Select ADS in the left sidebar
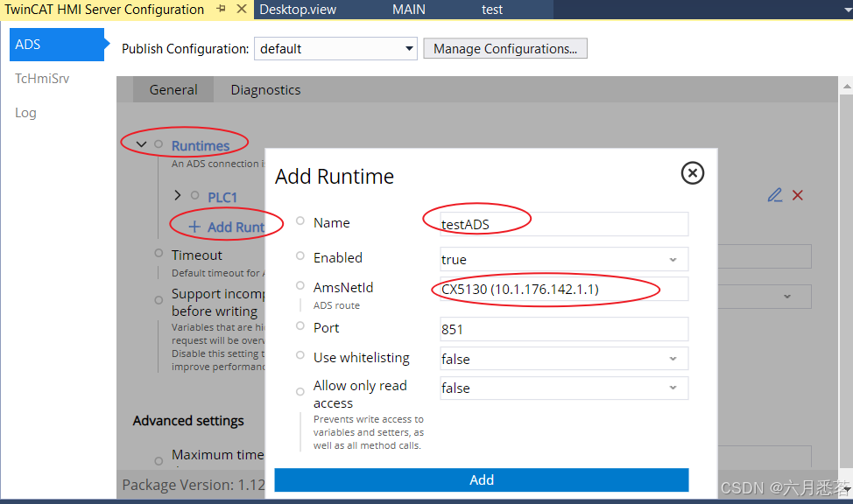Image resolution: width=853 pixels, height=504 pixels. (x=57, y=45)
